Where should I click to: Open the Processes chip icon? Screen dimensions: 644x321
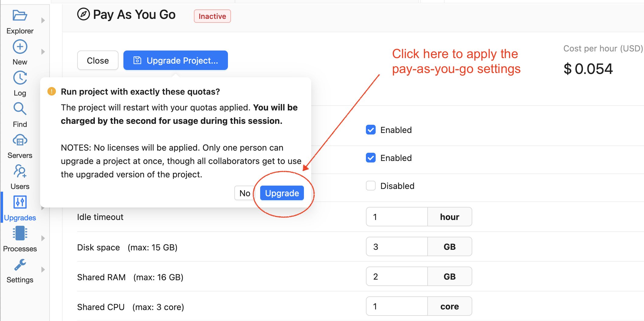click(20, 233)
